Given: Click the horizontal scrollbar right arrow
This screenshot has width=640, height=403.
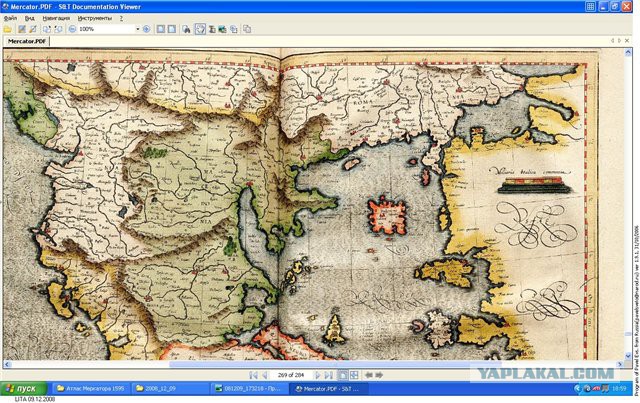Looking at the screenshot, I should pos(620,364).
